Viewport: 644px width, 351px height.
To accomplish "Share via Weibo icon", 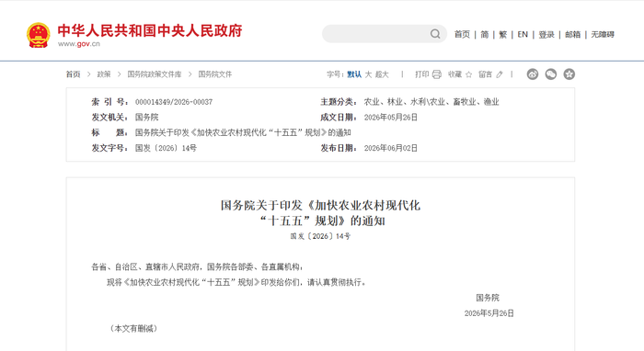I will coord(533,74).
